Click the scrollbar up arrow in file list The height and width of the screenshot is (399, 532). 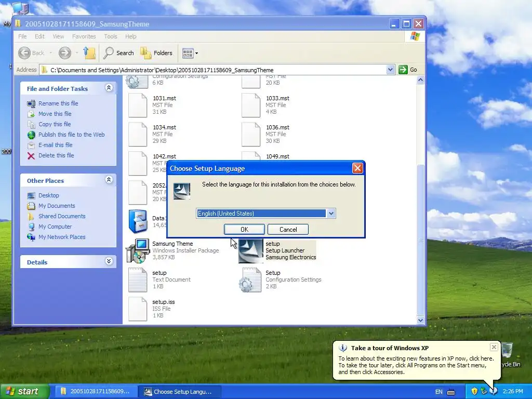pos(420,80)
